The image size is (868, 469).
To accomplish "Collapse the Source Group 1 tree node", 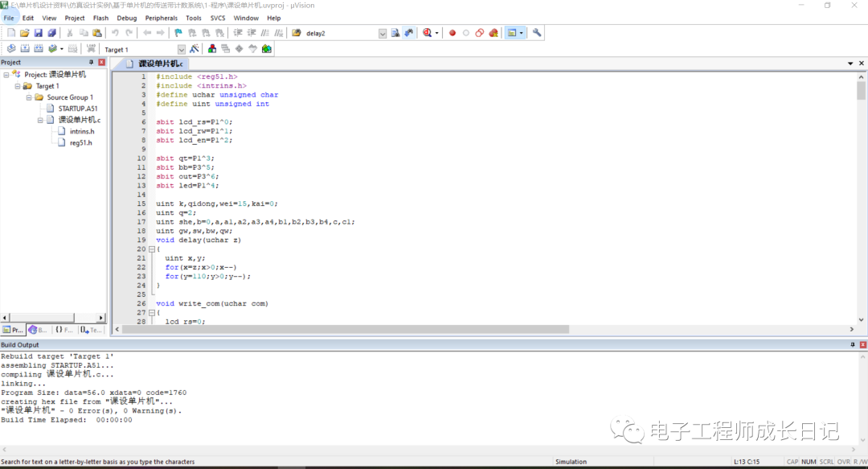I will (29, 97).
